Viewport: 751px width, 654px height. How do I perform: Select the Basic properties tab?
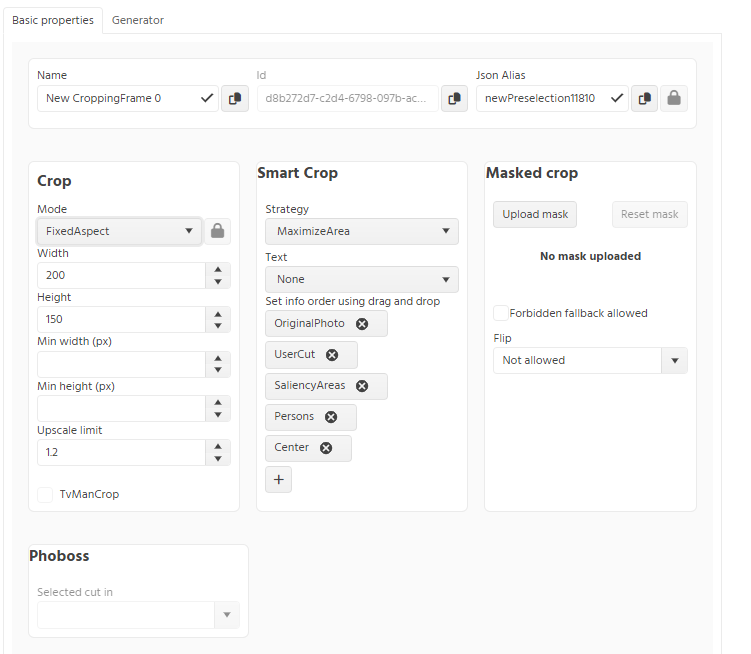(53, 20)
